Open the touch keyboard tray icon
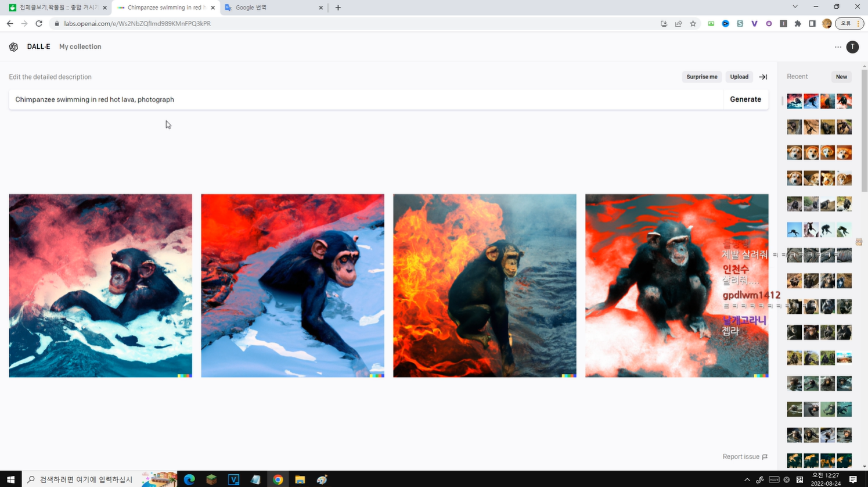Image resolution: width=868 pixels, height=487 pixels. [x=773, y=479]
